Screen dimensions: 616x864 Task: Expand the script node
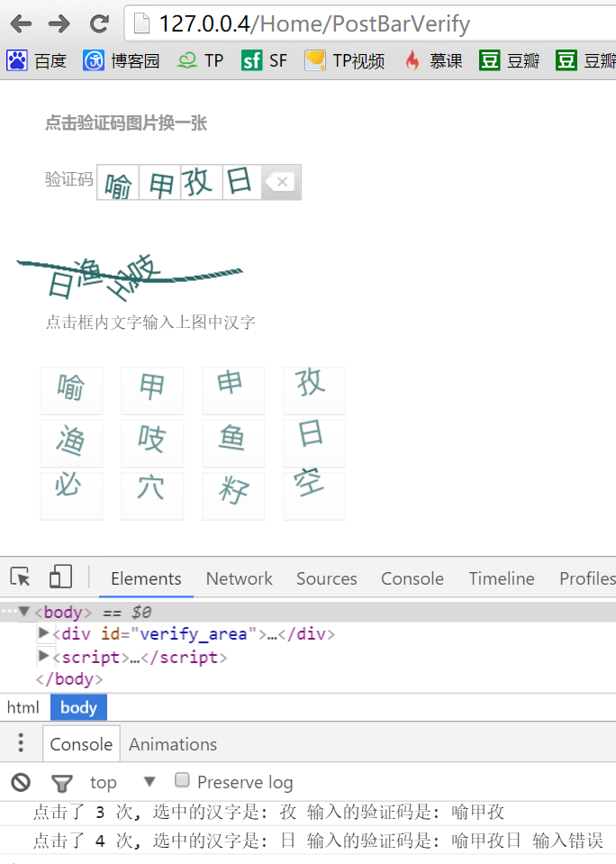43,656
